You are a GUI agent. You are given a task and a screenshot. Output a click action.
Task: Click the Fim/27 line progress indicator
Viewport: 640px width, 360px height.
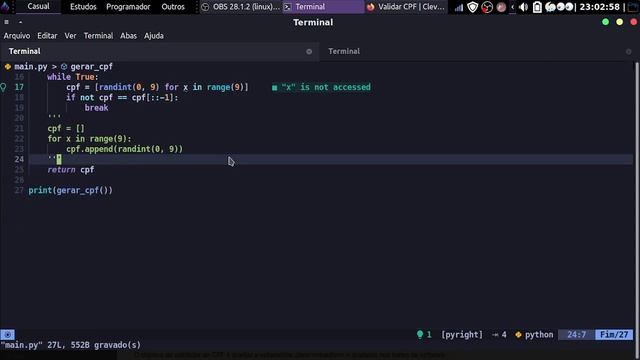click(x=614, y=335)
